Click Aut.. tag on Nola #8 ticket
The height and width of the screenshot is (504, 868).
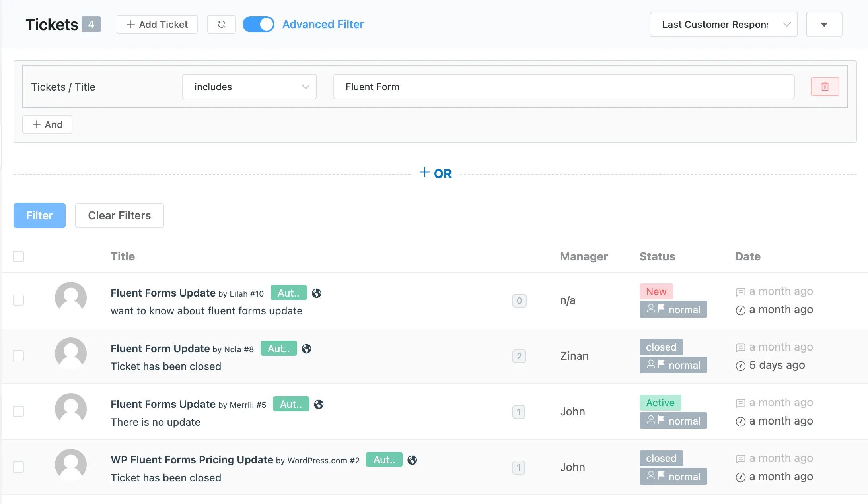tap(279, 349)
